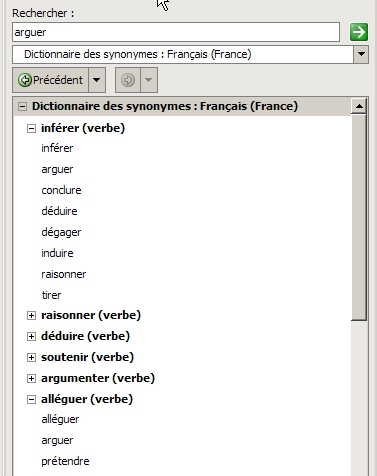Click the 'soutenir (verbe)' heading text
This screenshot has height=476, width=377.
click(x=87, y=357)
